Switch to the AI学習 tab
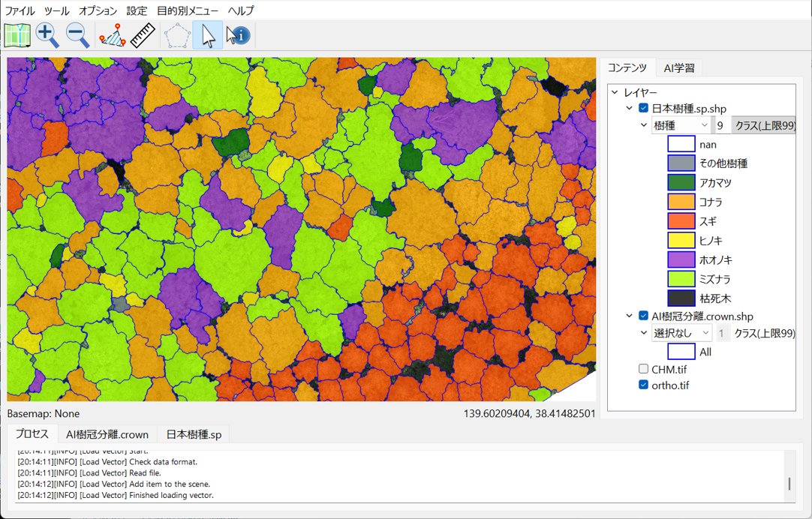 [679, 68]
